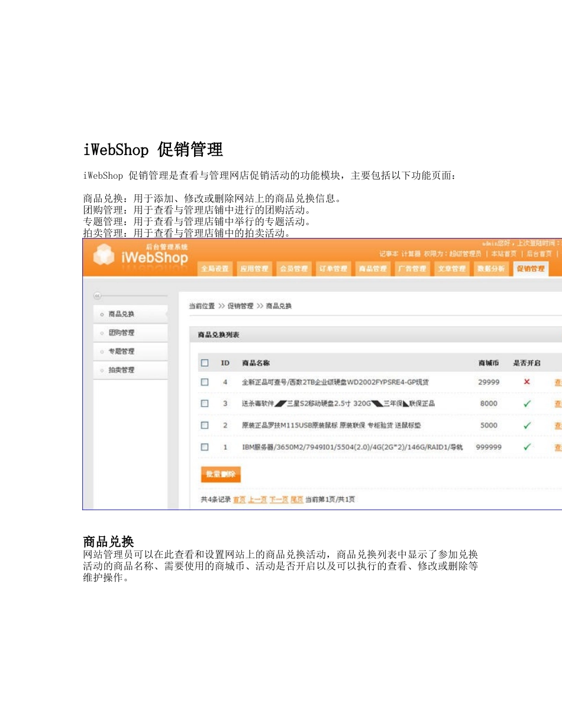Click the 尾页 pagination link
This screenshot has height=728, width=562.
coord(297,500)
